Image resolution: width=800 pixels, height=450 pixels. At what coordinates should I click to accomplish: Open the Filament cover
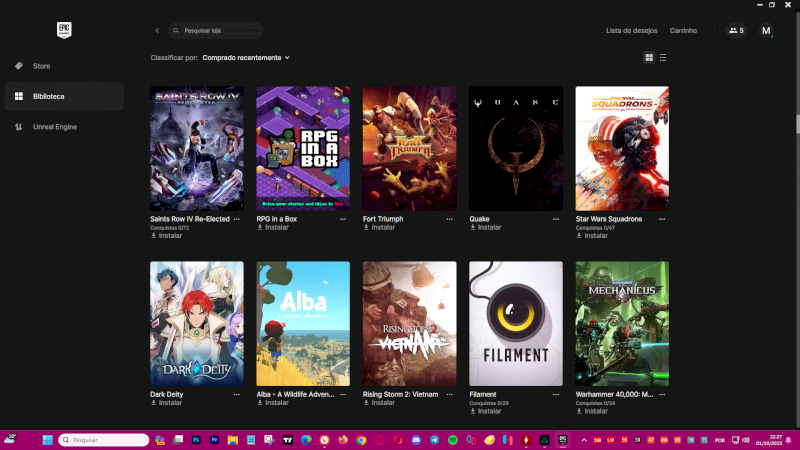(x=516, y=323)
